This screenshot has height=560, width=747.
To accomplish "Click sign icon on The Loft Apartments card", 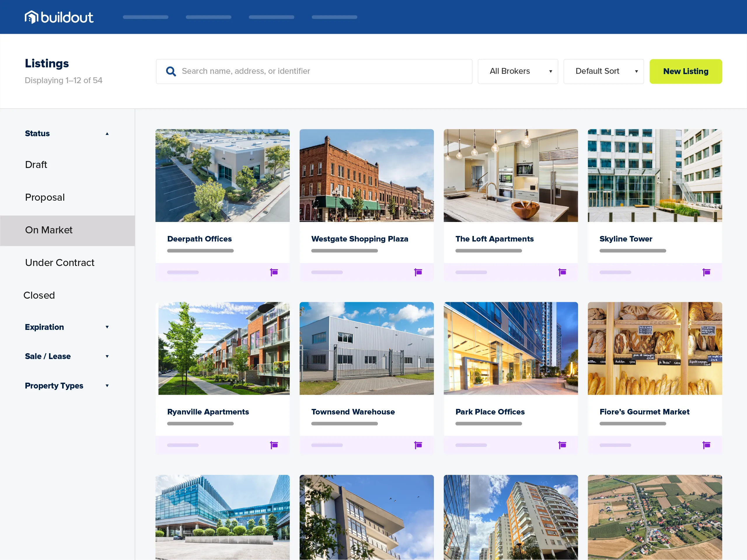I will [562, 272].
